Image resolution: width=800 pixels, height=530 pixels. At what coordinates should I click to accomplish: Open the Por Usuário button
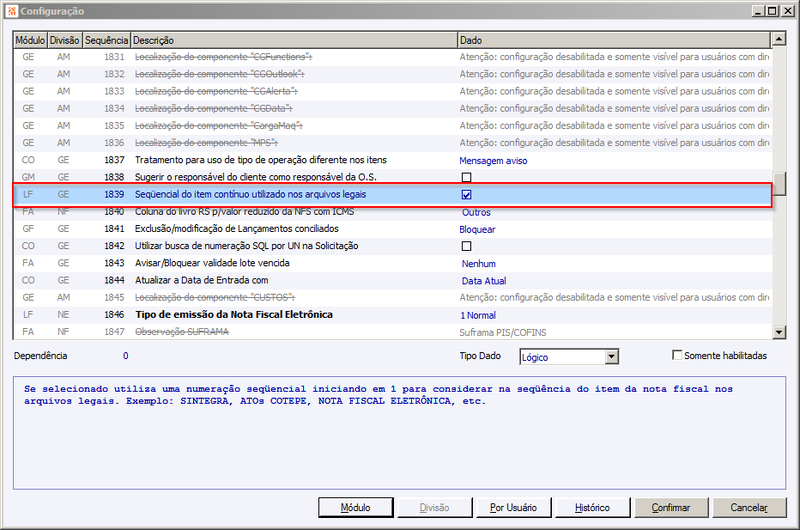(x=513, y=508)
